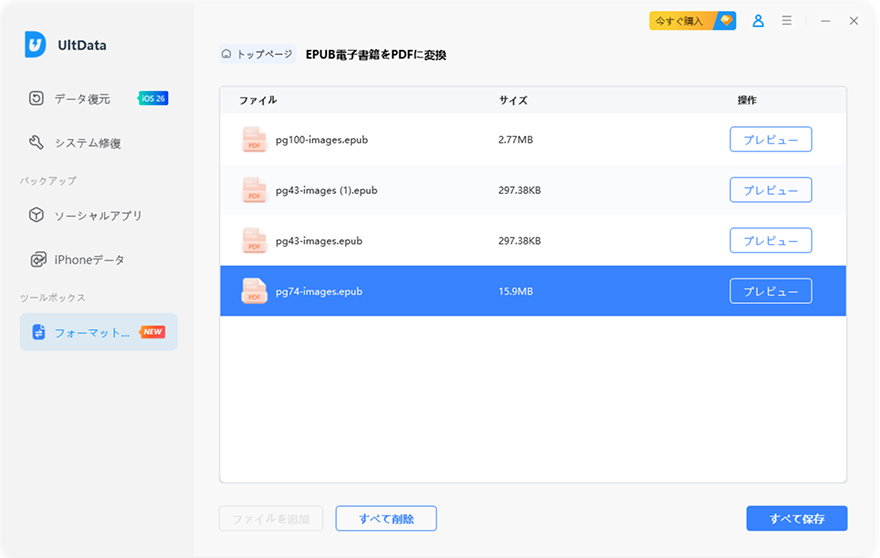The height and width of the screenshot is (558, 880).
Task: Select the pg43-images (1).epub row
Action: click(x=450, y=190)
